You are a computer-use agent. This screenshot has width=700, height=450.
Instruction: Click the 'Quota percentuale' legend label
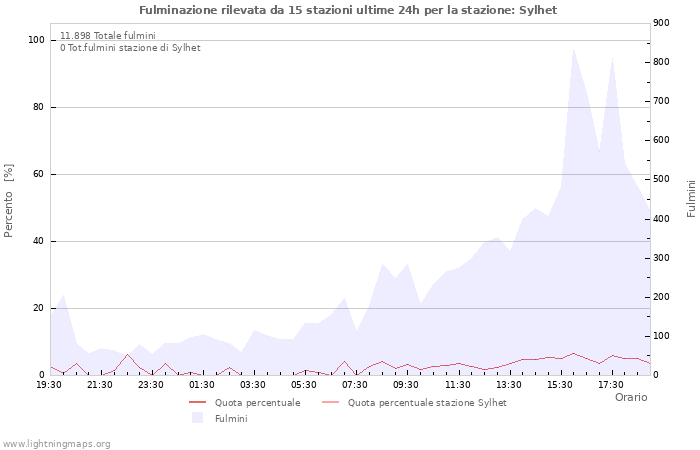tap(258, 402)
